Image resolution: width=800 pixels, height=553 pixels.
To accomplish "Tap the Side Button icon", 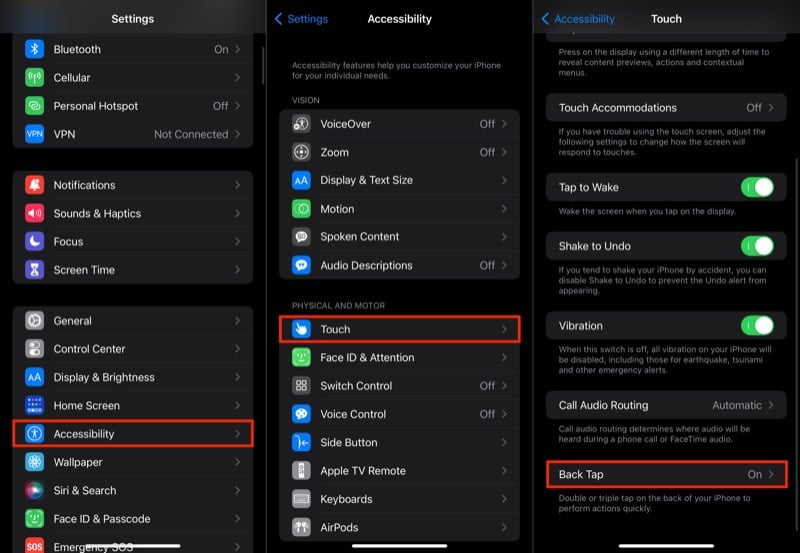I will 302,442.
